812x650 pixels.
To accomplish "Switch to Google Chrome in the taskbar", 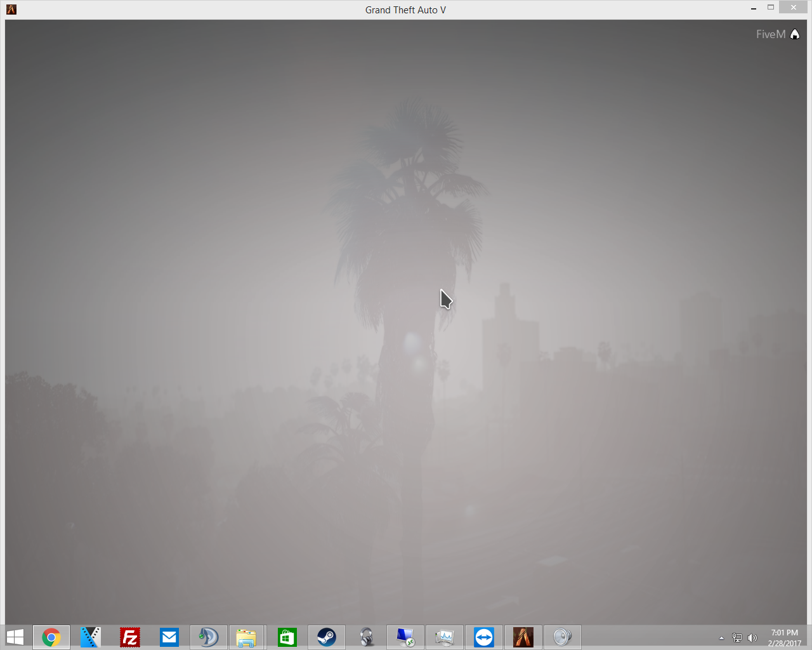I will [x=51, y=637].
